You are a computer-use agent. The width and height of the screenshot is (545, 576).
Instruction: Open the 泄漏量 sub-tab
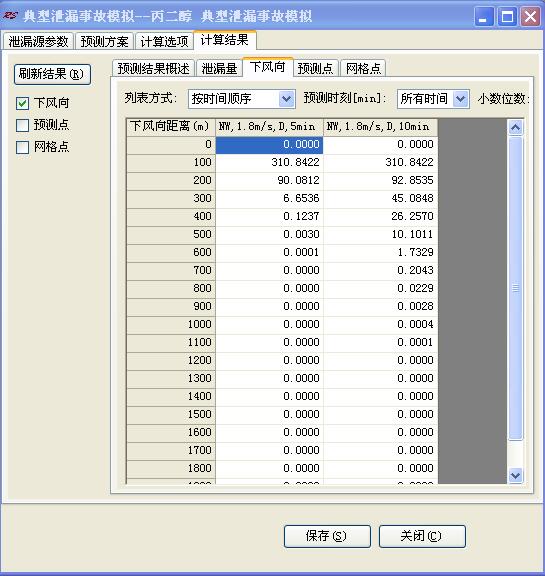coord(219,68)
